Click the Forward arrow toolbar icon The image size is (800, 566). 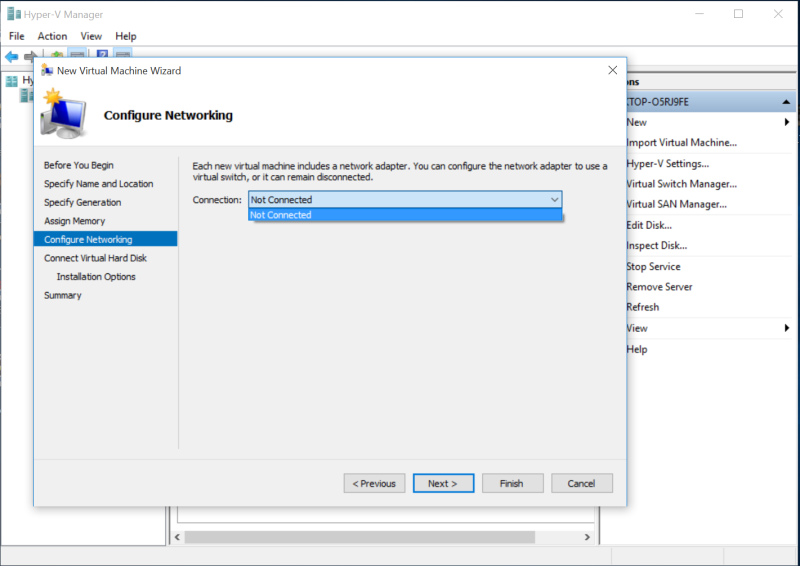(31, 56)
